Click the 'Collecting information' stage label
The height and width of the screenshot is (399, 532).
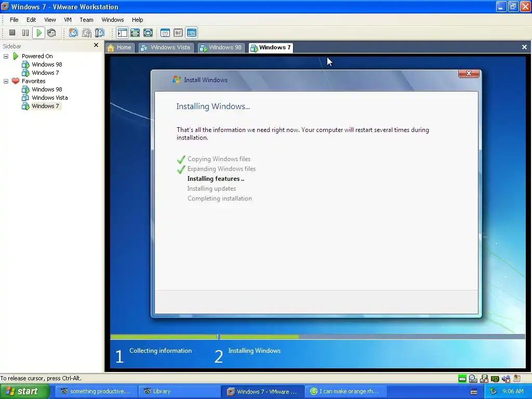(x=161, y=351)
